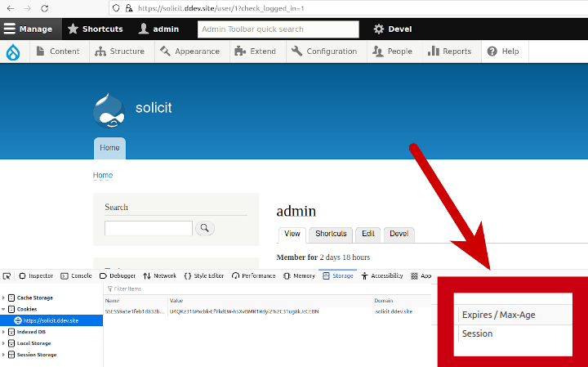Image resolution: width=588 pixels, height=367 pixels.
Task: Open the Configuration admin menu item
Action: pyautogui.click(x=324, y=51)
